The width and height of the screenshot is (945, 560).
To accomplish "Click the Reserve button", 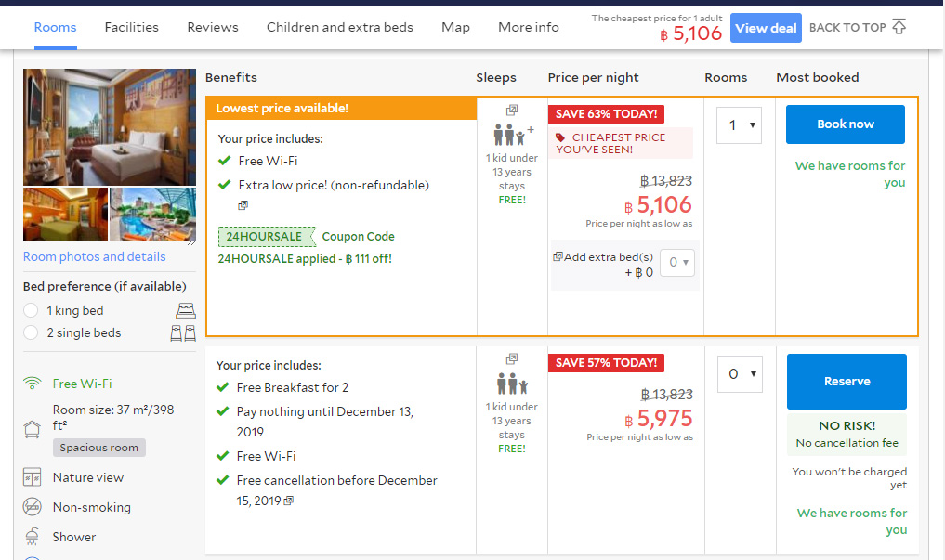I will [x=847, y=382].
